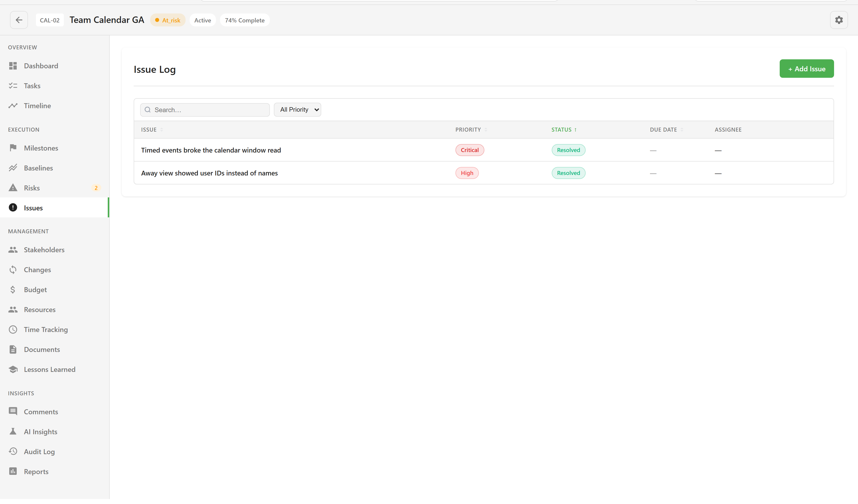Focus the issue Search field

205,110
